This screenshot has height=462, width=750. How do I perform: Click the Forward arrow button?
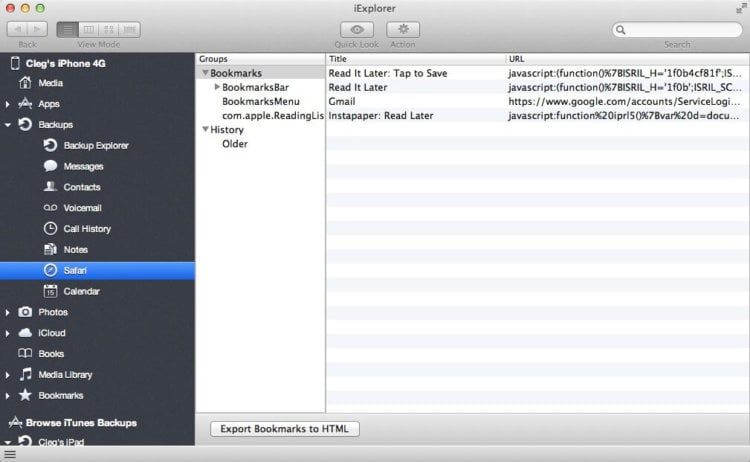37,29
